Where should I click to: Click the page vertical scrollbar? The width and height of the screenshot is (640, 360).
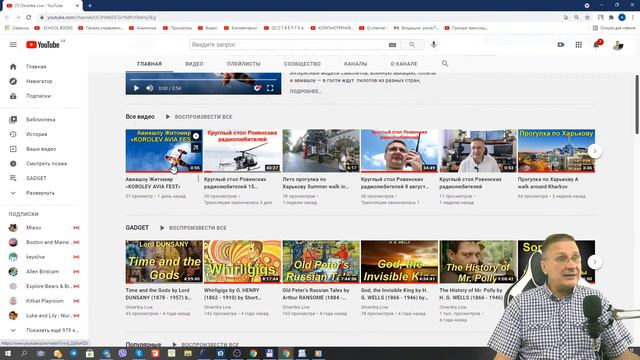(637, 104)
